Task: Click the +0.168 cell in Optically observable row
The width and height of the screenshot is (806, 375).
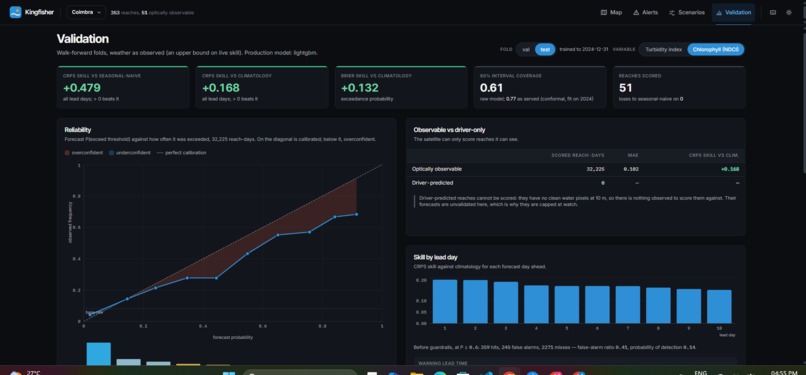Action: pyautogui.click(x=730, y=169)
